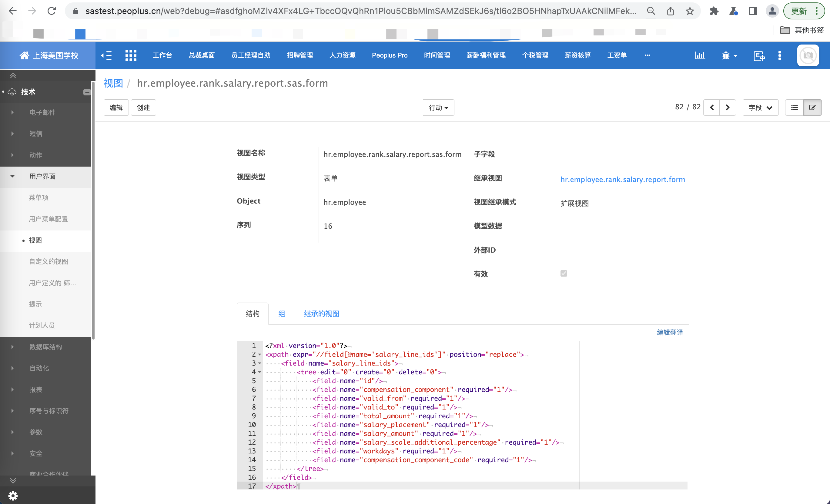
Task: Open the bar chart reports icon
Action: [x=700, y=55]
